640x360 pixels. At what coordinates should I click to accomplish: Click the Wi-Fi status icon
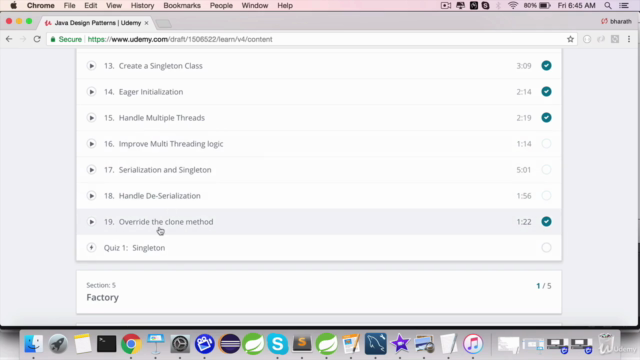513,6
